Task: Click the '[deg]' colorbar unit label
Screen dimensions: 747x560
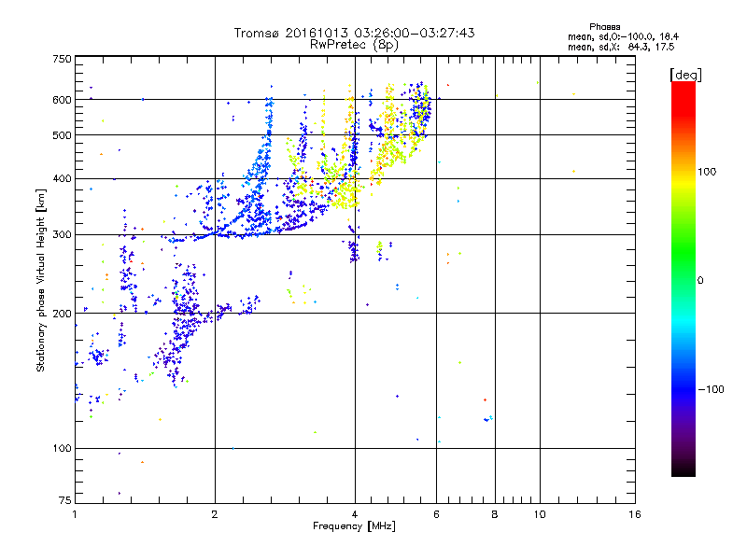Action: coord(685,75)
